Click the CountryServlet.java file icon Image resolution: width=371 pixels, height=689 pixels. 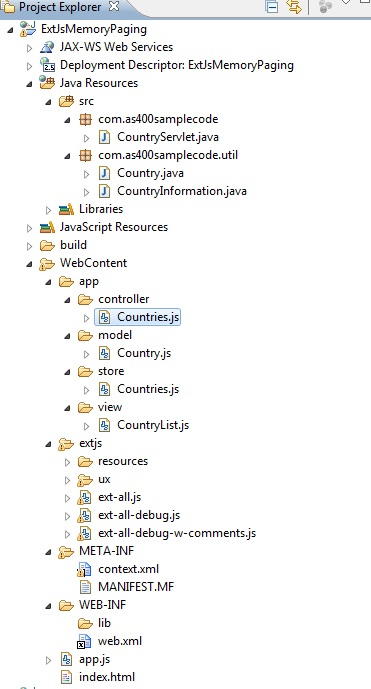click(104, 137)
